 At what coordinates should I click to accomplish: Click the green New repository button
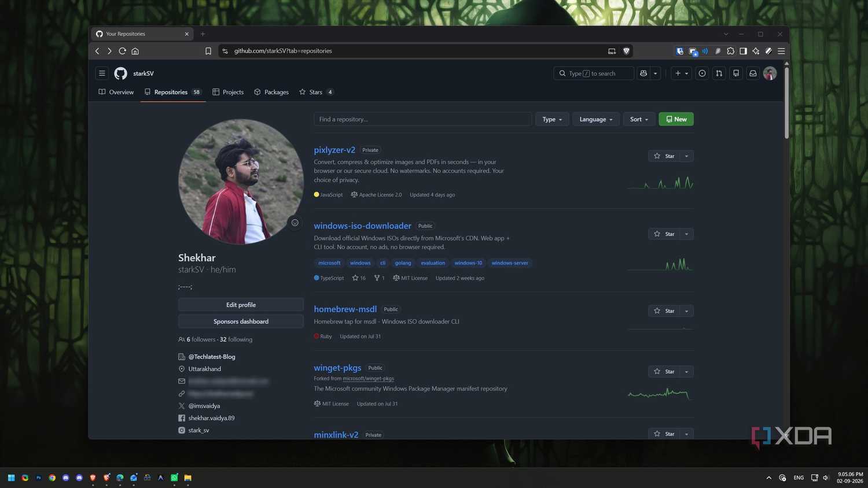click(676, 119)
